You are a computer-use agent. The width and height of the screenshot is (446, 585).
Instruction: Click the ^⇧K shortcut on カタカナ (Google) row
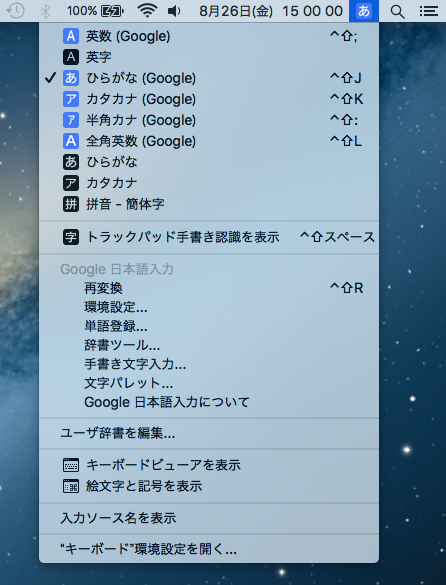[x=347, y=99]
